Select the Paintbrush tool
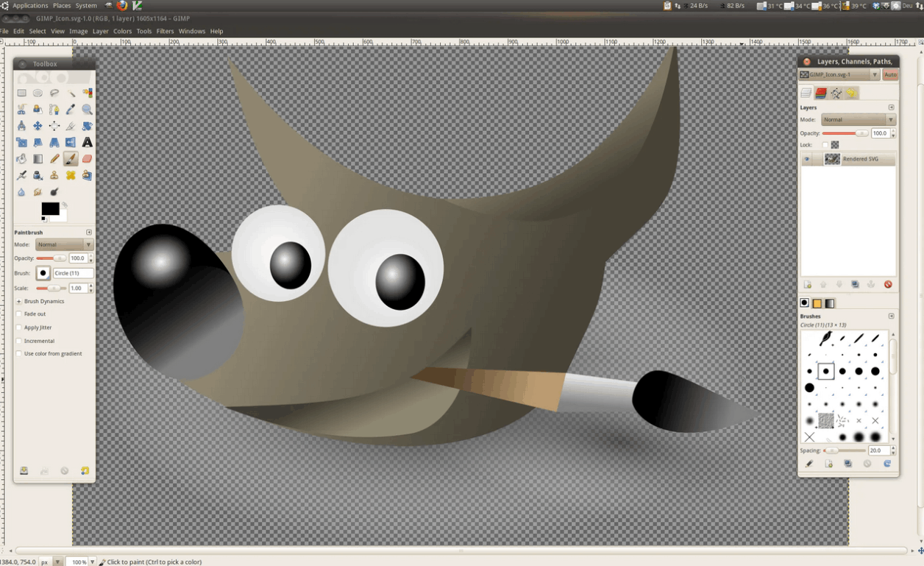 [71, 159]
